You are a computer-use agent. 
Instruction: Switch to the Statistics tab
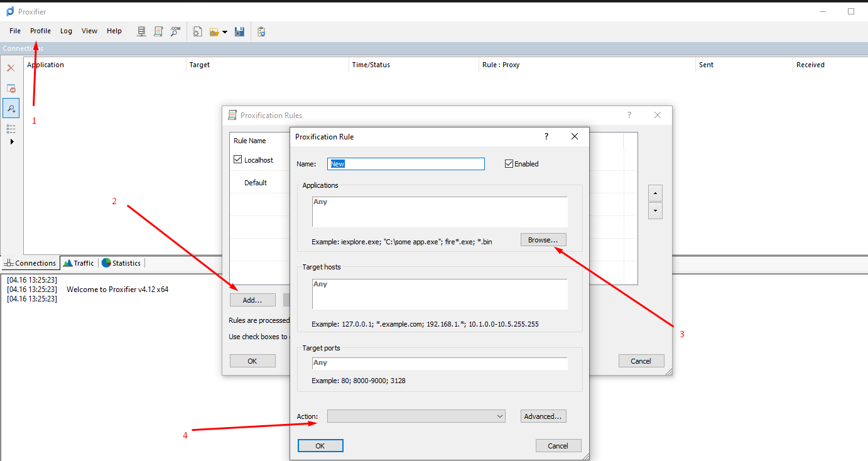point(121,263)
